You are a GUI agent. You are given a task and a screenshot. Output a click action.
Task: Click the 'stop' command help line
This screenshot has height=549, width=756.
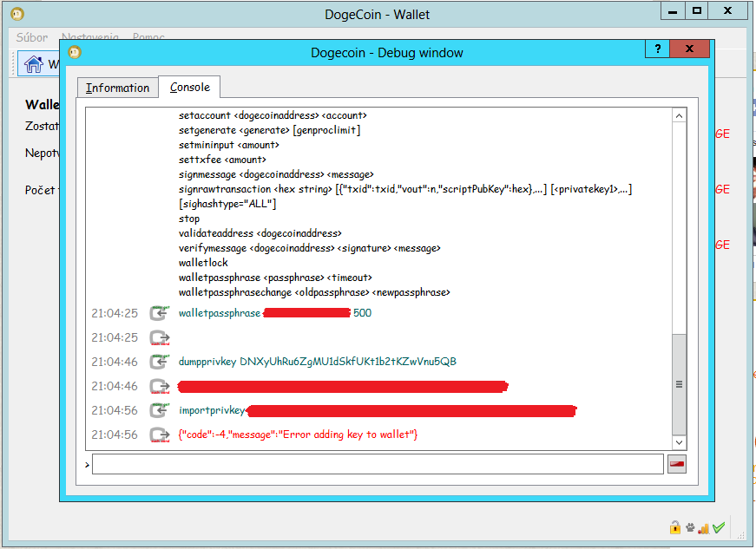189,219
